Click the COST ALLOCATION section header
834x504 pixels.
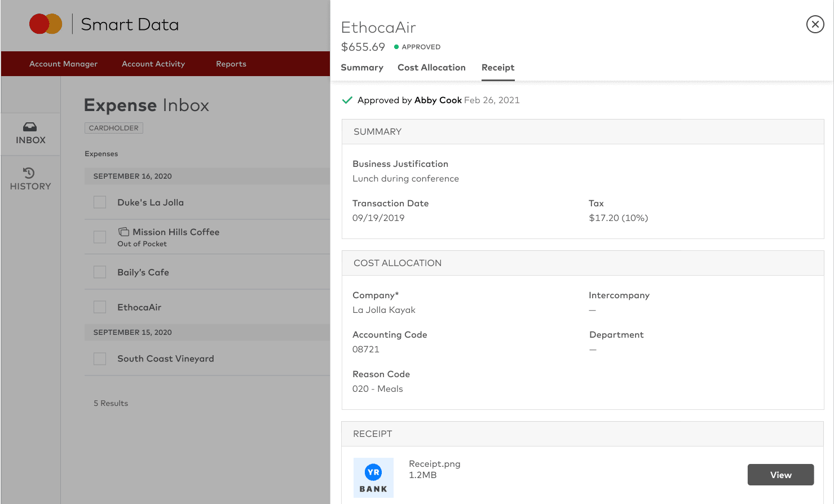[583, 263]
